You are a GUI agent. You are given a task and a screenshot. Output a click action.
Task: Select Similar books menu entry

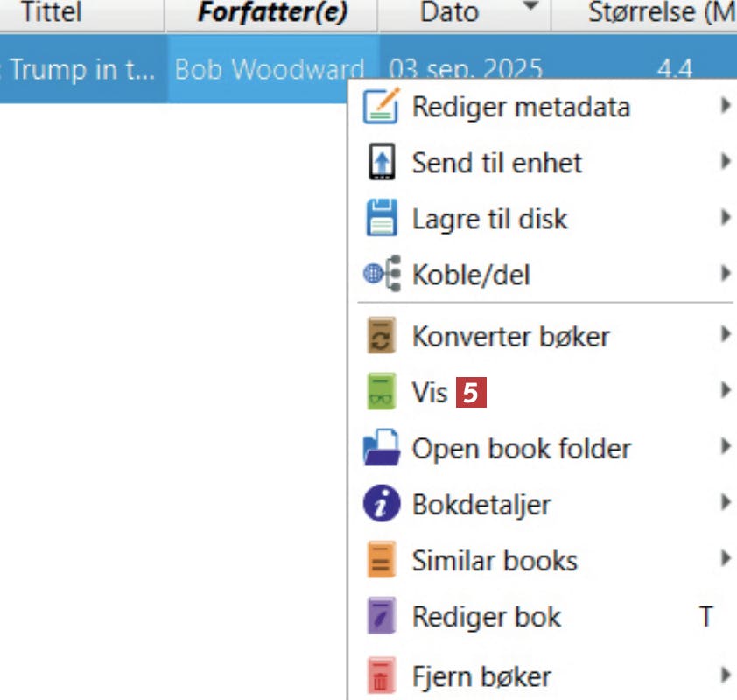pyautogui.click(x=495, y=561)
